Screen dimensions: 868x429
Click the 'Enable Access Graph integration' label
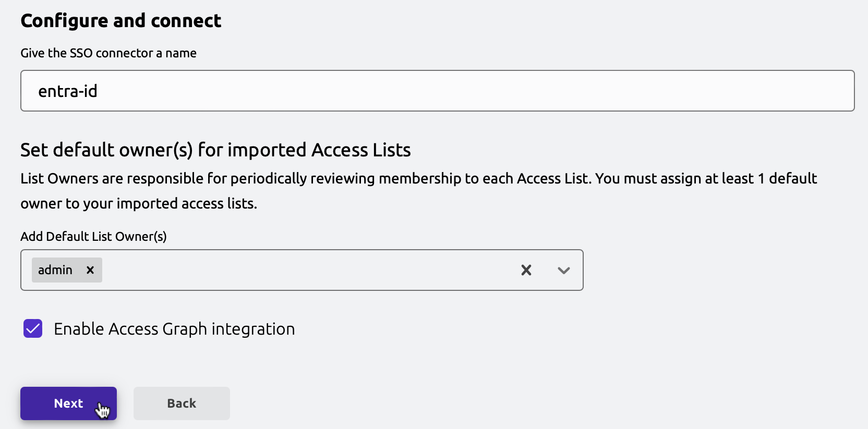(174, 329)
